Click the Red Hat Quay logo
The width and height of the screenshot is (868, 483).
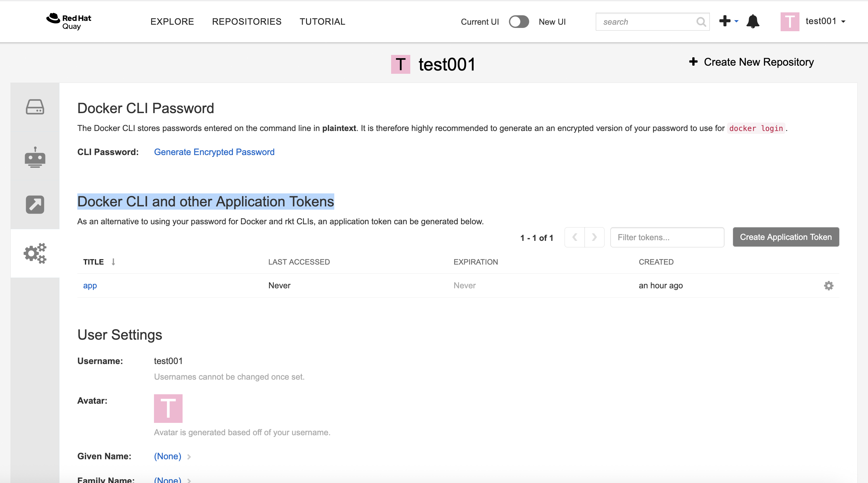coord(69,21)
